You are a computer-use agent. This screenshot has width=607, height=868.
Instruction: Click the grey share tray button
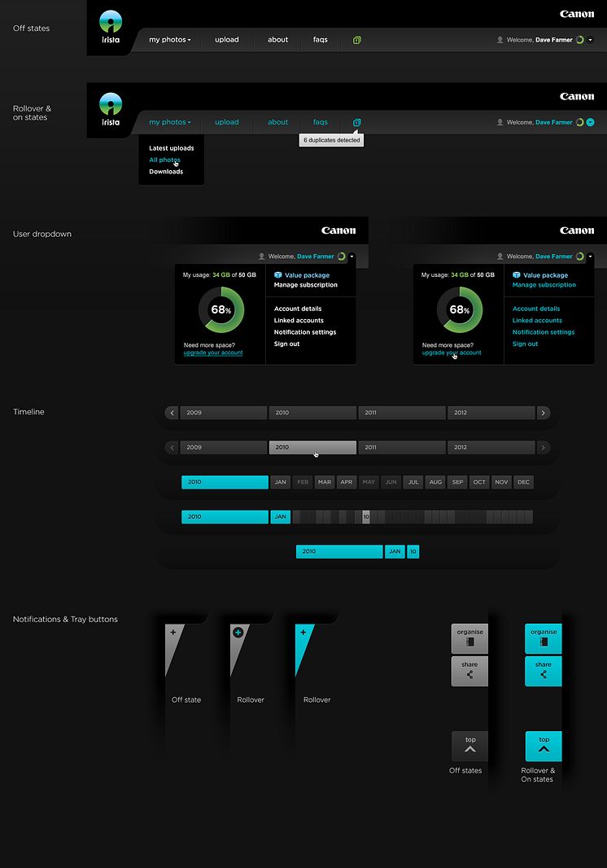coord(469,671)
